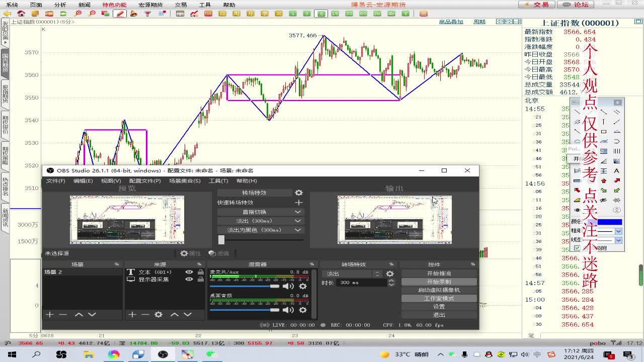Toggle visibility of 文本 (GDI+) source
Viewport: 644px width, 362px height.
point(189,272)
